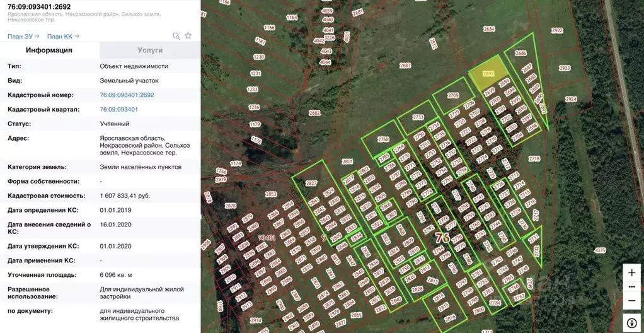Screen dimensions: 644x333
Task: Click the header title 76:09:093401:2692
Action: tap(39, 7)
